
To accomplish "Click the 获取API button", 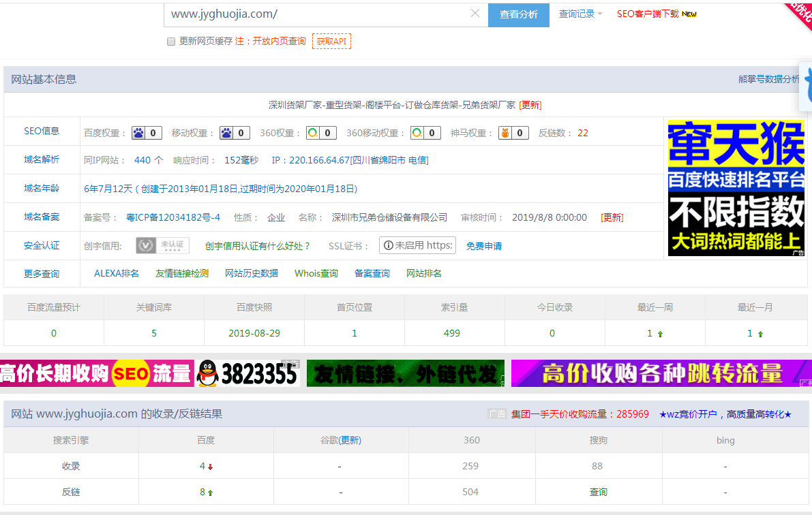I will (331, 42).
